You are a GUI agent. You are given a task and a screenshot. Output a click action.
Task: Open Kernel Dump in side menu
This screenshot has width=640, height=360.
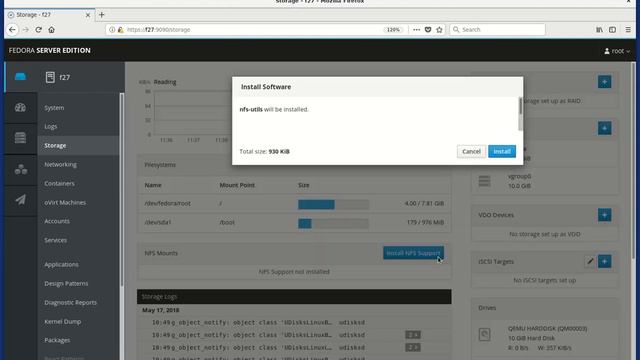(x=62, y=321)
